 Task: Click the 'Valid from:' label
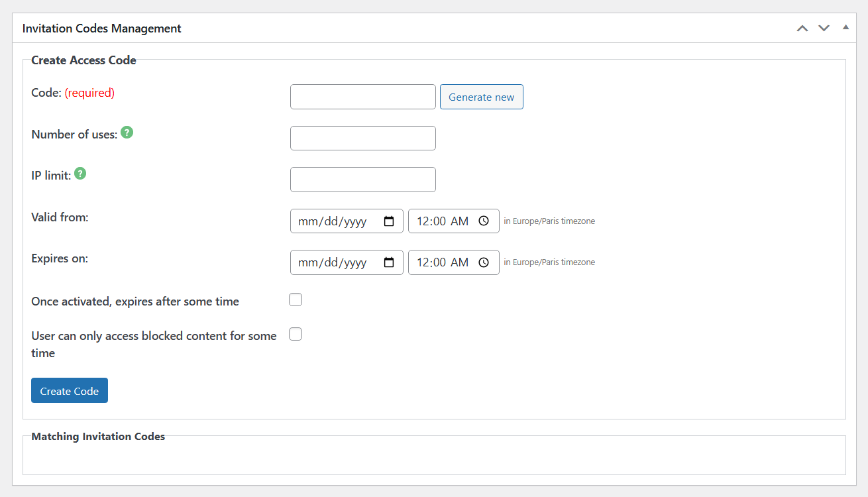tap(60, 217)
